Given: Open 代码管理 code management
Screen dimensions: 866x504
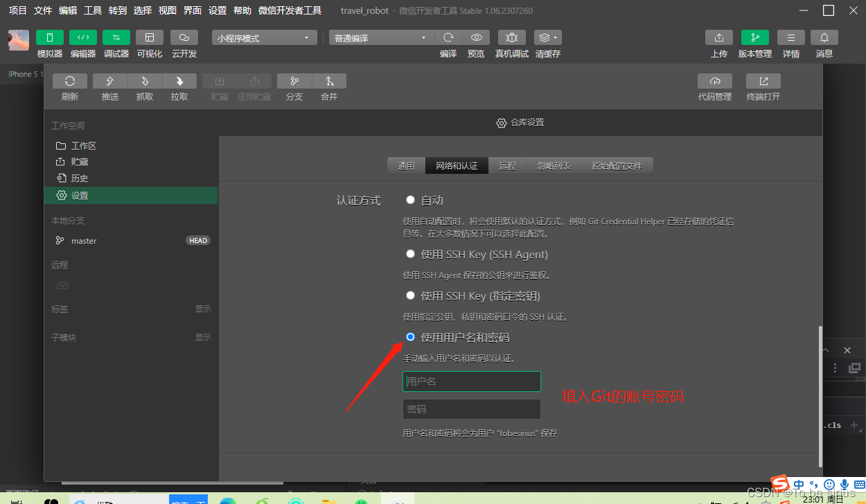Looking at the screenshot, I should pyautogui.click(x=715, y=81).
